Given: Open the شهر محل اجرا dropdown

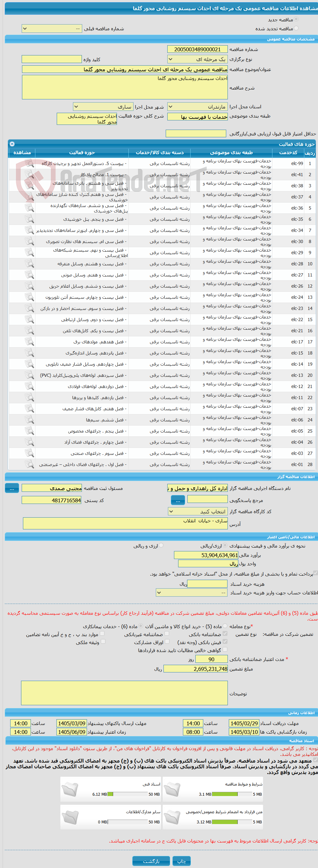Looking at the screenshot, I should click(103, 107).
